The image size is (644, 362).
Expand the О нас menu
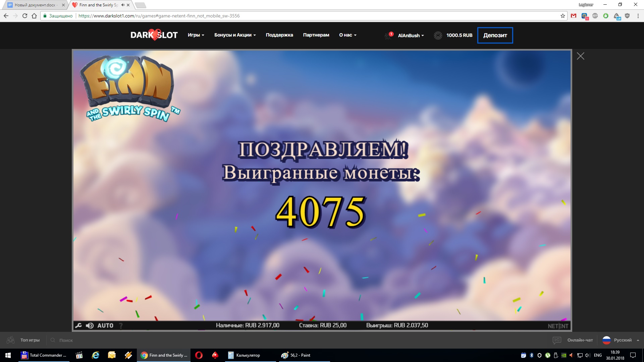tap(348, 35)
